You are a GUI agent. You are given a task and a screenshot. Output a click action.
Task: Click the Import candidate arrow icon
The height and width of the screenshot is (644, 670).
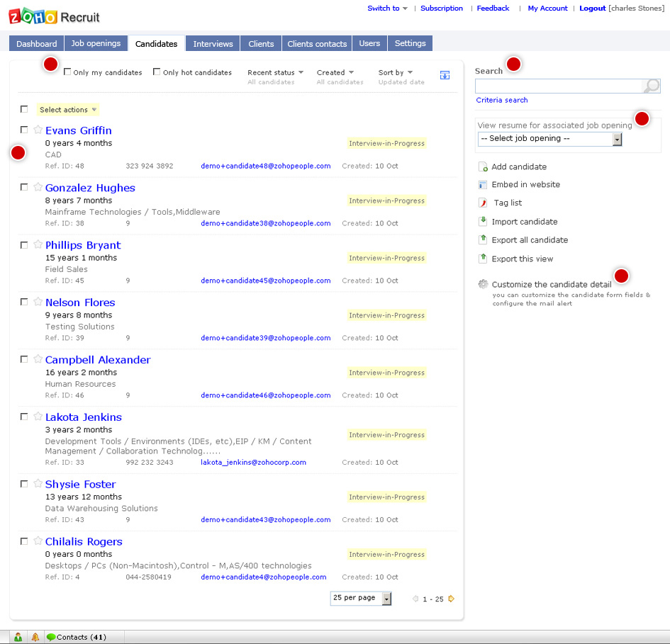483,221
